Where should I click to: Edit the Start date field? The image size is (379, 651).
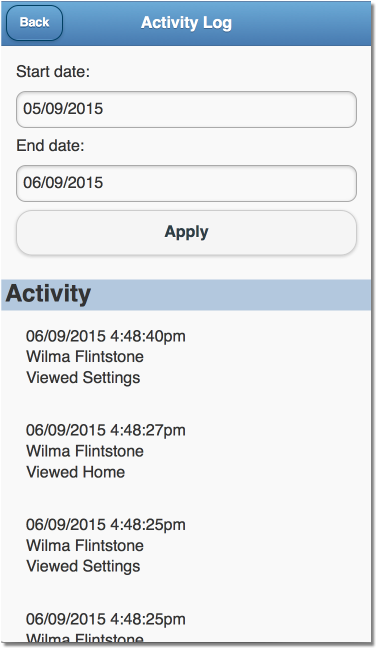[186, 109]
